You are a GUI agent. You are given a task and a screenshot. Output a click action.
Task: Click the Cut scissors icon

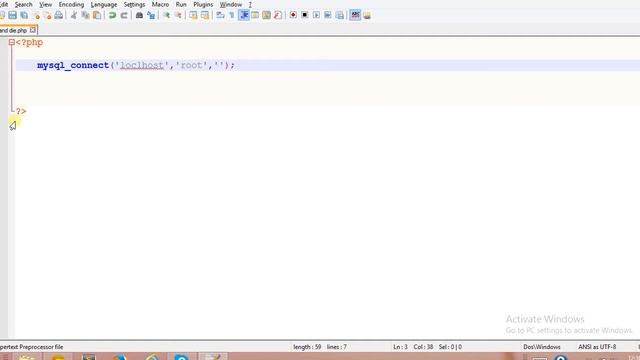pyautogui.click(x=74, y=16)
